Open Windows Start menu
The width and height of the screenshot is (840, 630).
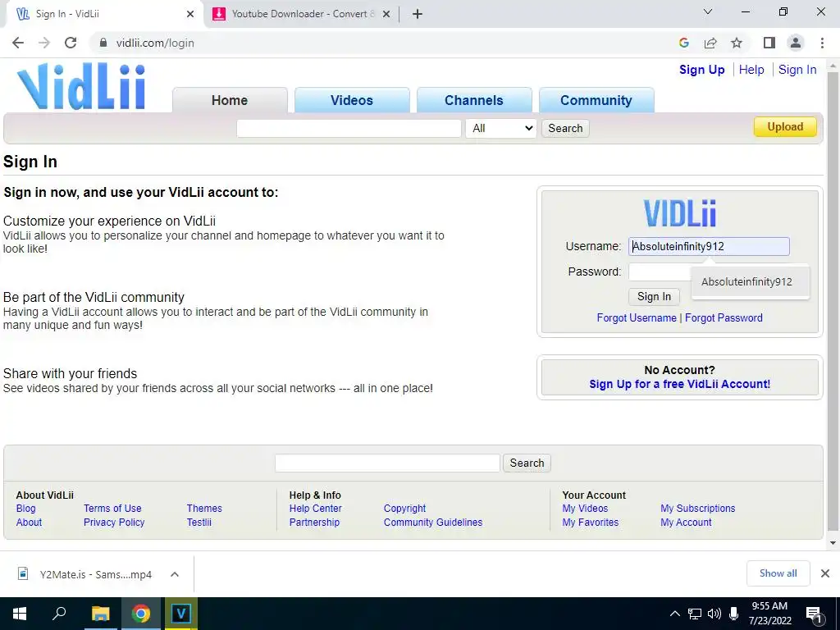point(20,614)
